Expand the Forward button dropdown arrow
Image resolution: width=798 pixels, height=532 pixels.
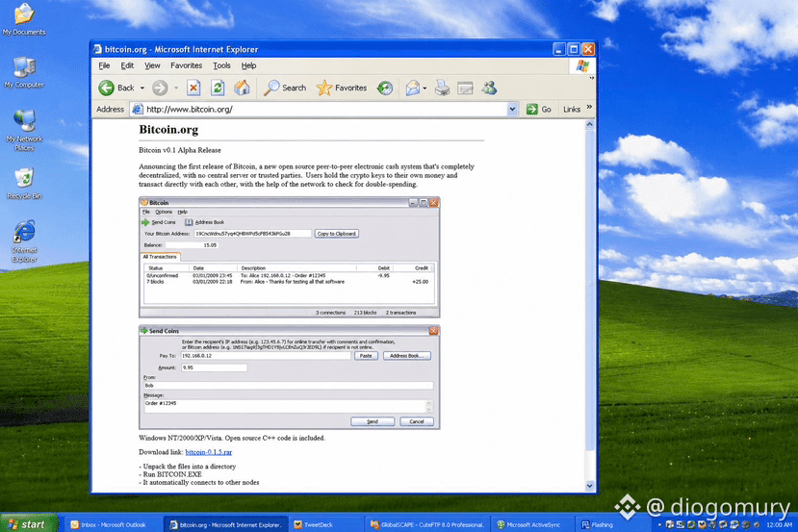(176, 88)
